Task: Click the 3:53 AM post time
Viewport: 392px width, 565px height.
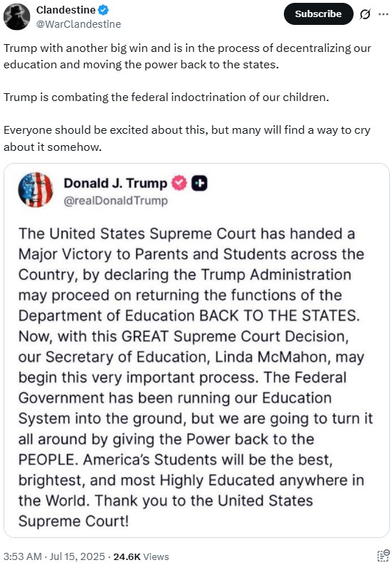Action: pos(23,556)
